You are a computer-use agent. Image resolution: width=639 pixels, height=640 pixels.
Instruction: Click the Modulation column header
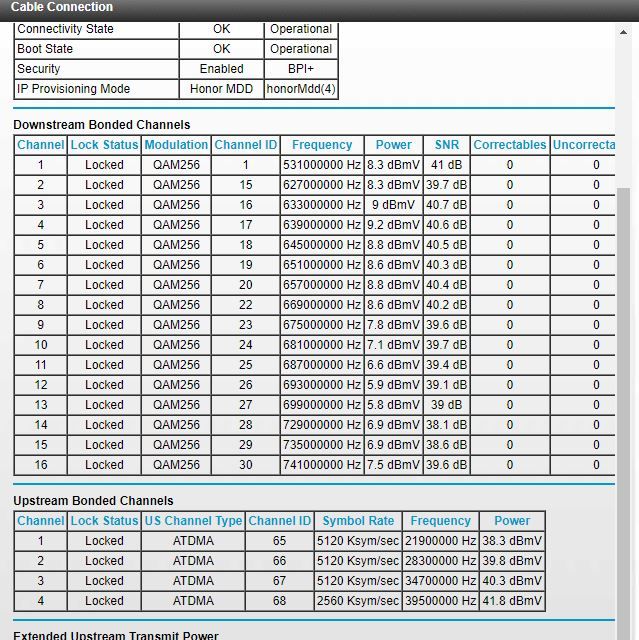176,145
